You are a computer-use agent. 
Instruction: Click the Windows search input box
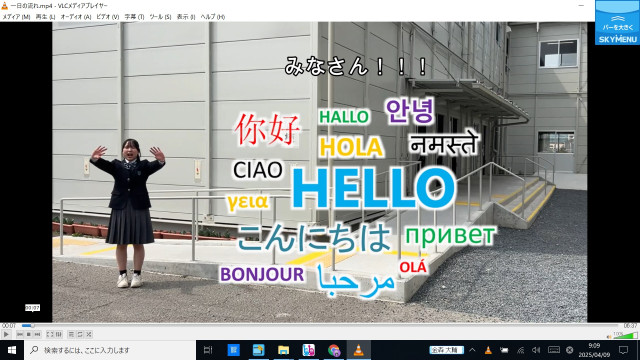click(110, 350)
